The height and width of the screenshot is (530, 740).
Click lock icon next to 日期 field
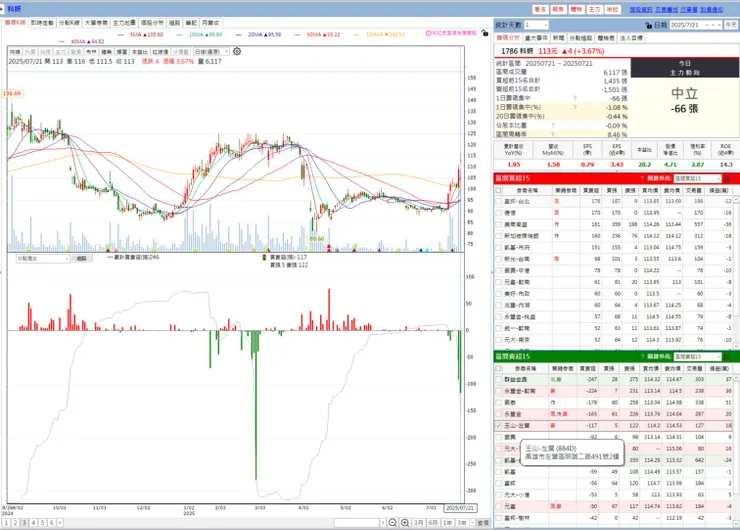pos(648,25)
